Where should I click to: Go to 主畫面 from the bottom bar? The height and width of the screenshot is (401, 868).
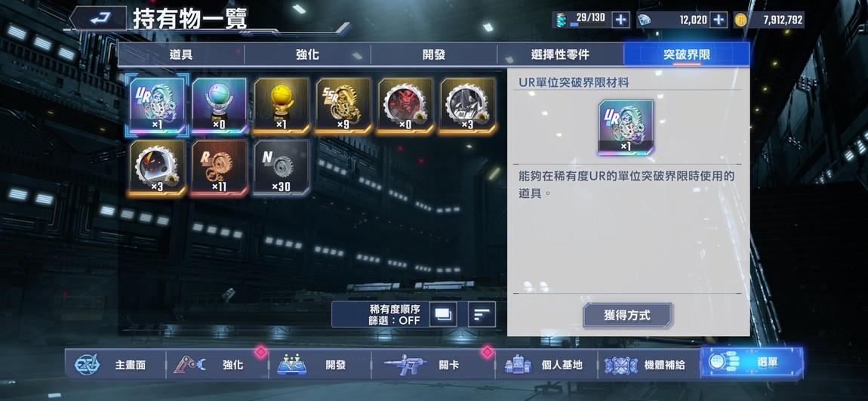(115, 365)
